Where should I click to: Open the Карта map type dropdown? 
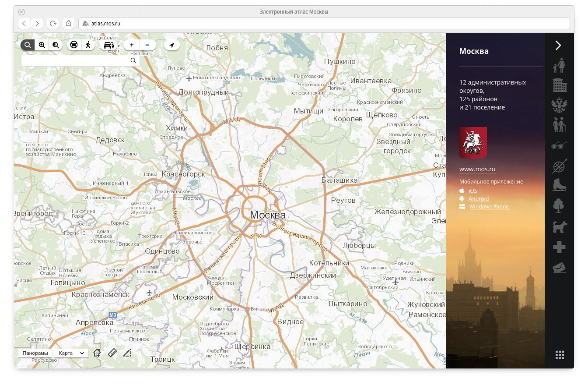[x=71, y=353]
